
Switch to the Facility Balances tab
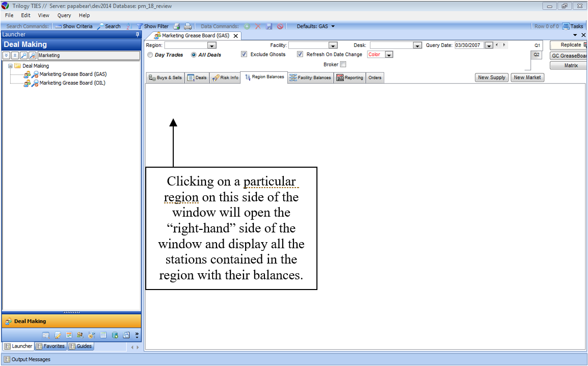pyautogui.click(x=310, y=77)
